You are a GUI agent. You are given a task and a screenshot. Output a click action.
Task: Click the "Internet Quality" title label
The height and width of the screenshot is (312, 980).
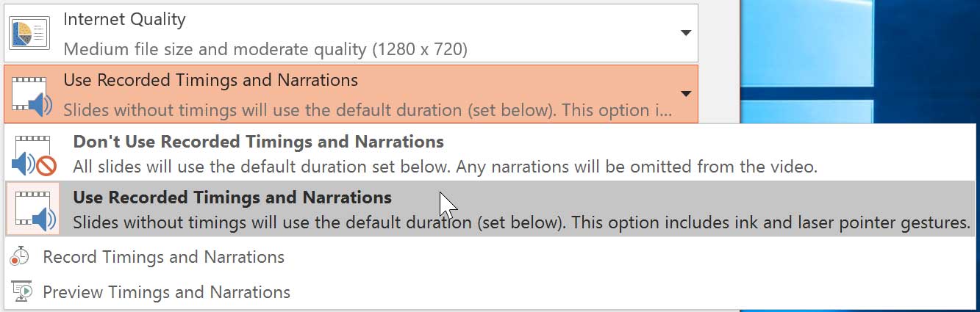124,20
